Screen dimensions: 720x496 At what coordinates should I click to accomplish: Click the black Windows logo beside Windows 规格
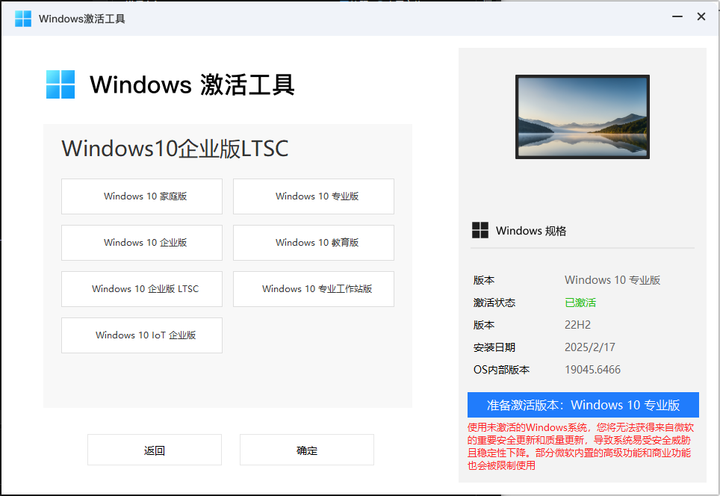[481, 230]
